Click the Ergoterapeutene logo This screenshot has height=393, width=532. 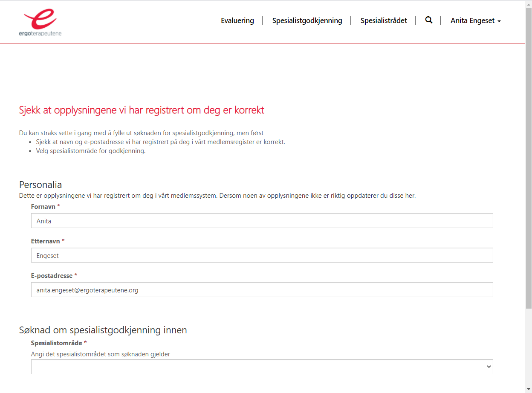coord(40,23)
